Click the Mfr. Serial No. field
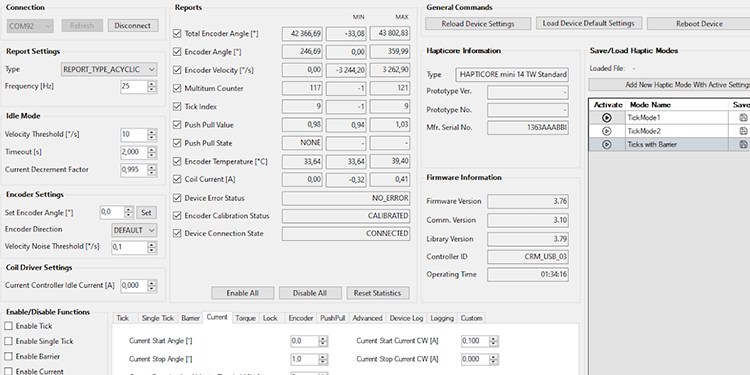This screenshot has width=750, height=375. [528, 128]
